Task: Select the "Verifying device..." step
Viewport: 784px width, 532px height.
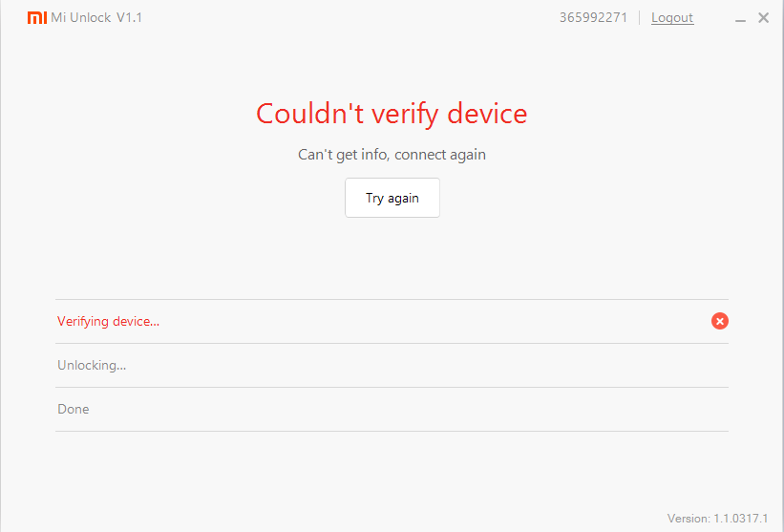Action: point(108,321)
